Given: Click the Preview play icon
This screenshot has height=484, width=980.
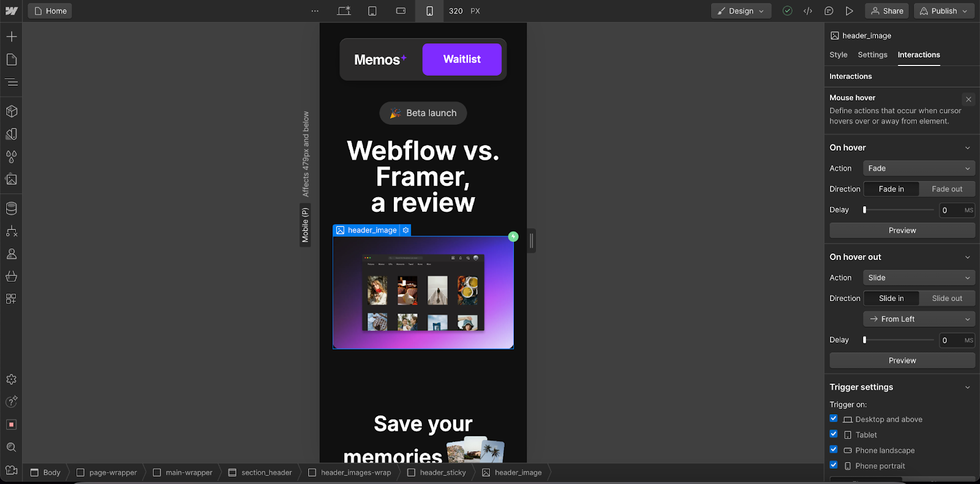Looking at the screenshot, I should (849, 11).
